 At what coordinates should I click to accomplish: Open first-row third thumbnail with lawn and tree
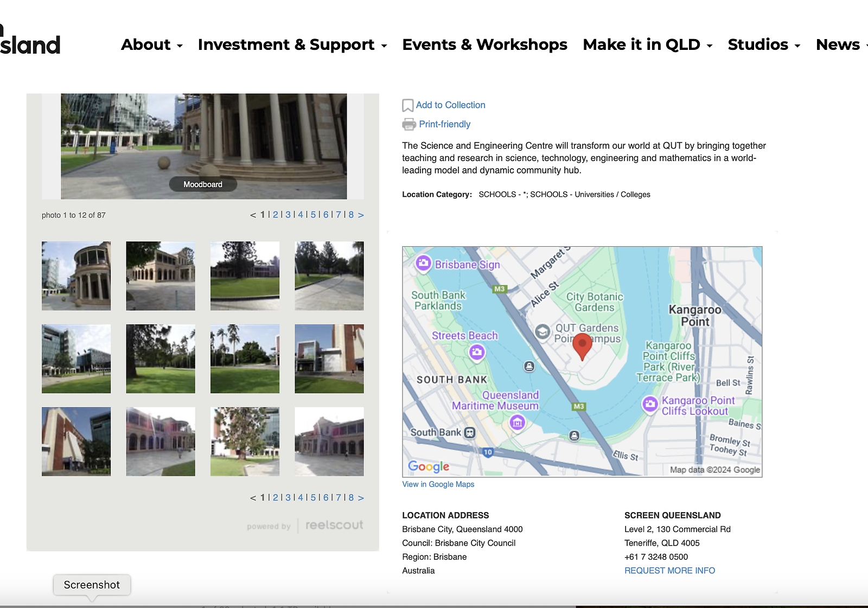(245, 276)
